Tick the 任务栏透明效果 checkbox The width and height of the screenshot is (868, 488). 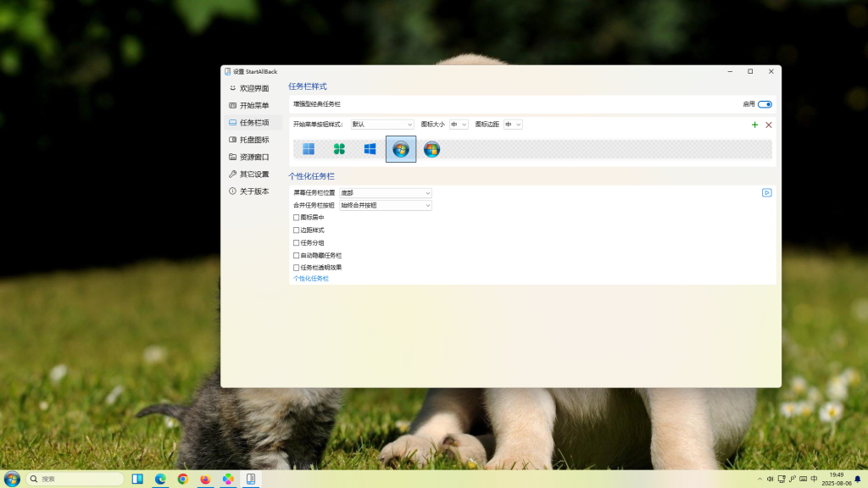[297, 268]
